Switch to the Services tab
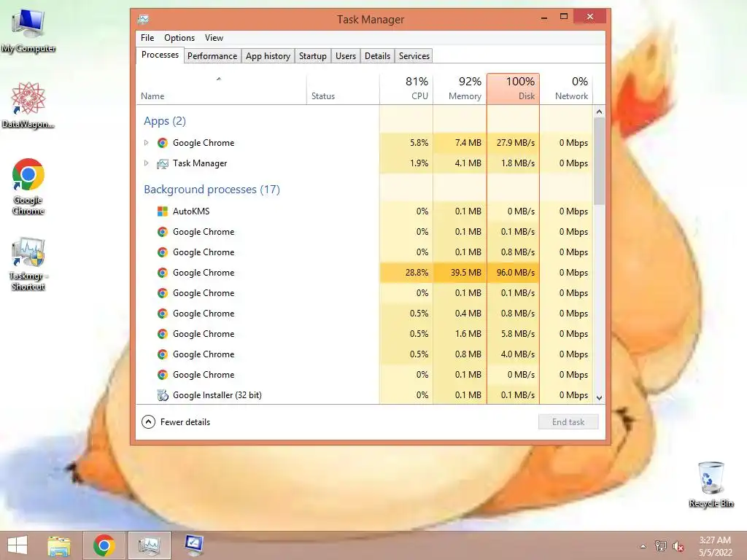747x560 pixels. (414, 55)
